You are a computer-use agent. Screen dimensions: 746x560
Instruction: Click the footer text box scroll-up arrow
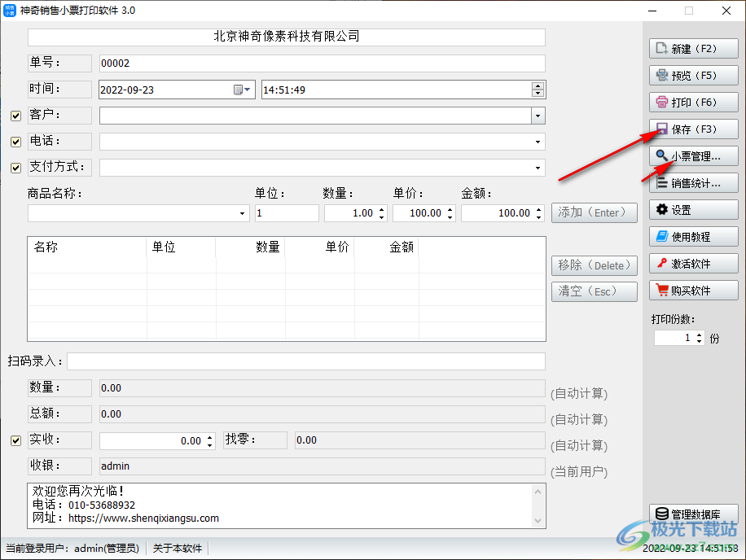(538, 491)
